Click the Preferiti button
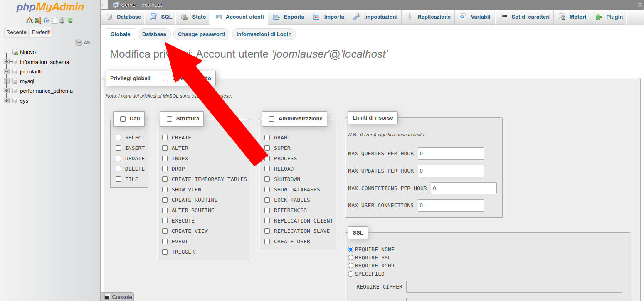This screenshot has width=644, height=301. [41, 32]
